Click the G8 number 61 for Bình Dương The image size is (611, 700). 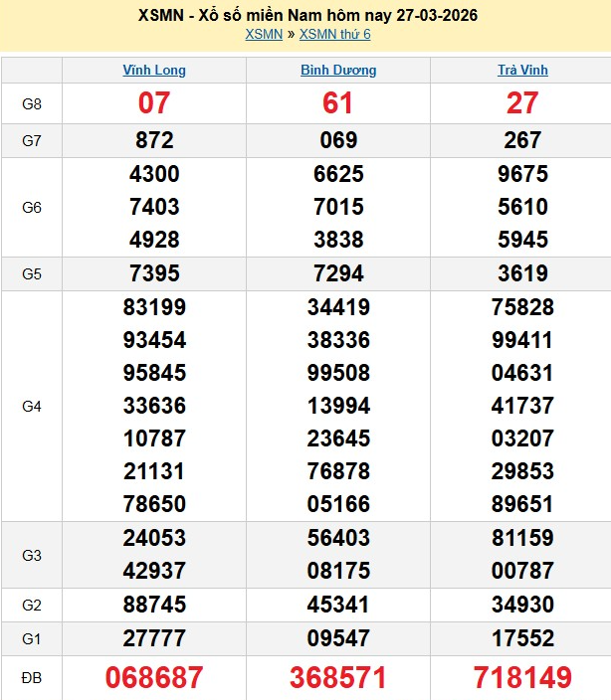point(338,103)
